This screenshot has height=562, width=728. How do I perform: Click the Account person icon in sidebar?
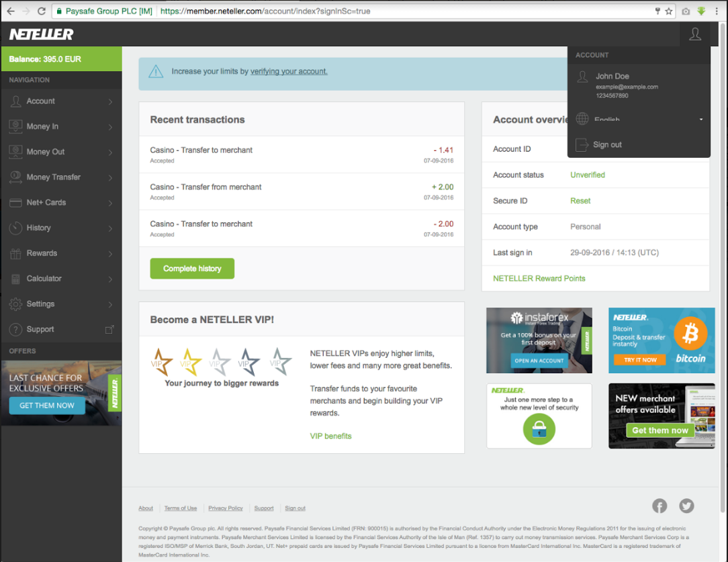[x=16, y=101]
